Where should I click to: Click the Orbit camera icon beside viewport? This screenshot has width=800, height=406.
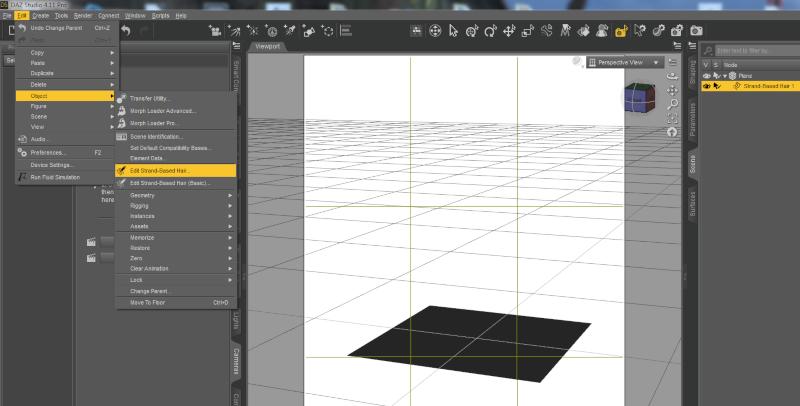click(x=672, y=76)
